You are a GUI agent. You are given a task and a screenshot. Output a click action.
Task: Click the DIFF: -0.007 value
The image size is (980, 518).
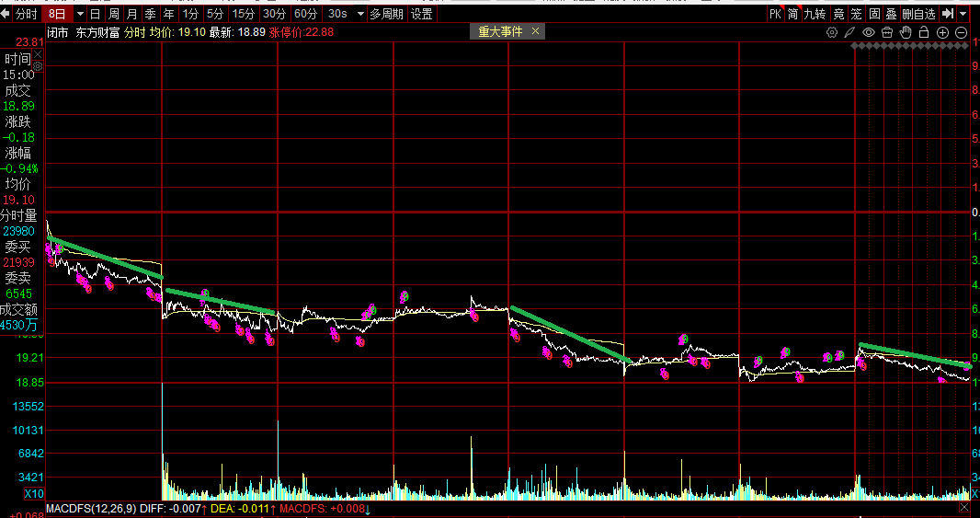171,509
